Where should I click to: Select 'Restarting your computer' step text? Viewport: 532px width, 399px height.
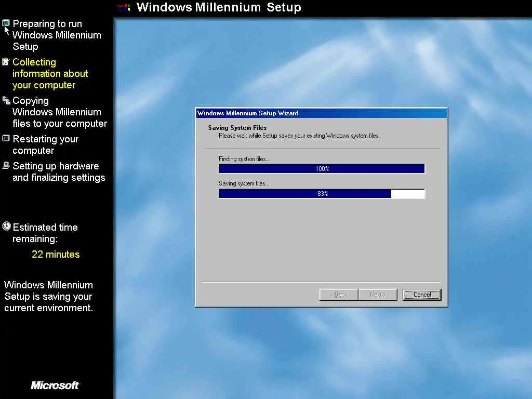pyautogui.click(x=46, y=145)
